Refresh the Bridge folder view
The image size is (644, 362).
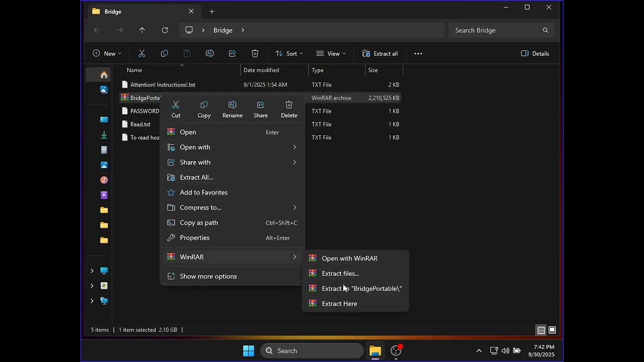pos(165,30)
